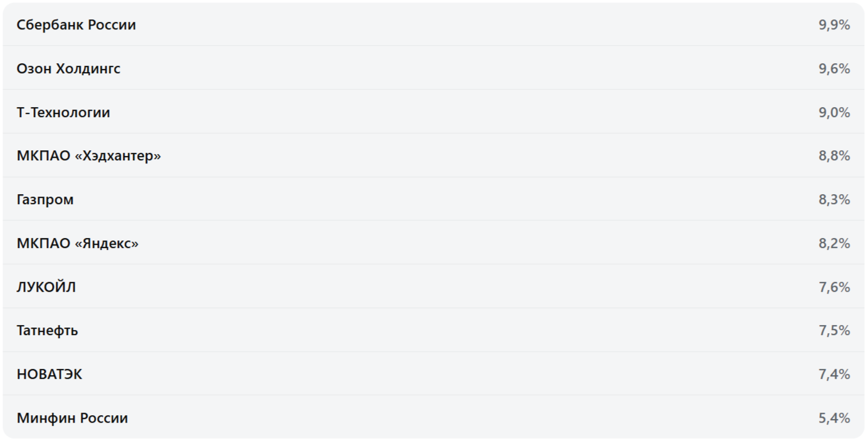Click the Минфин России row
Viewport: 868px width, 439px height.
point(434,418)
